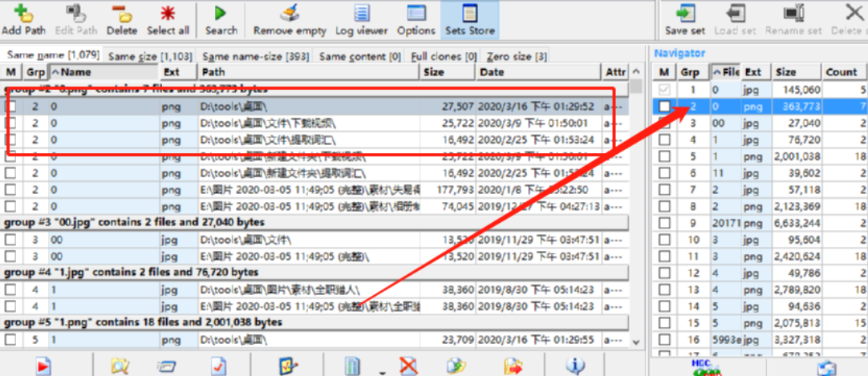Switch to Same name tab
This screenshot has height=376, width=868.
point(53,55)
